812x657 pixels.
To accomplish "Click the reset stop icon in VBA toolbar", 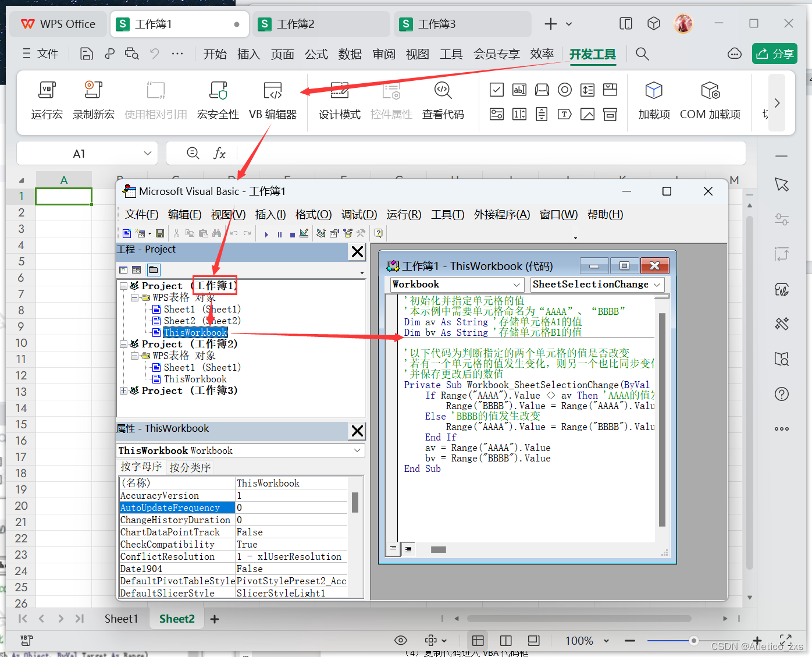I will coord(292,234).
